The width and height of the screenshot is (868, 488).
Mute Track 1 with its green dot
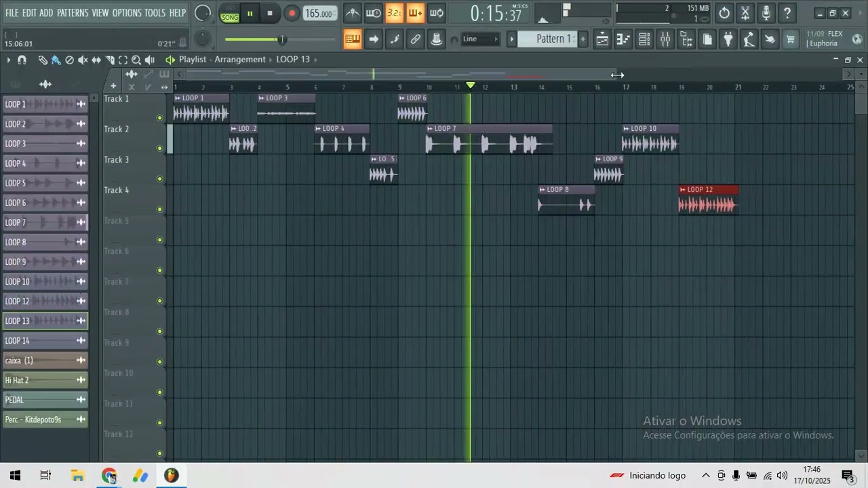point(160,118)
